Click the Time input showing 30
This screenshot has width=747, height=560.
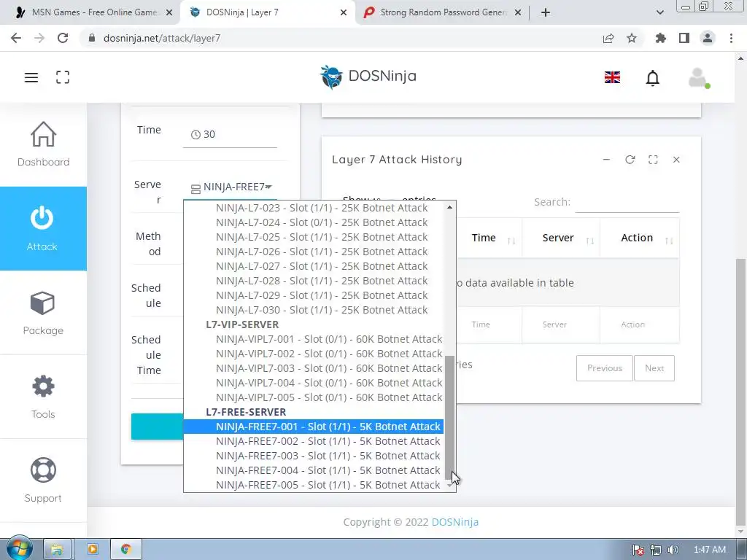tap(230, 135)
